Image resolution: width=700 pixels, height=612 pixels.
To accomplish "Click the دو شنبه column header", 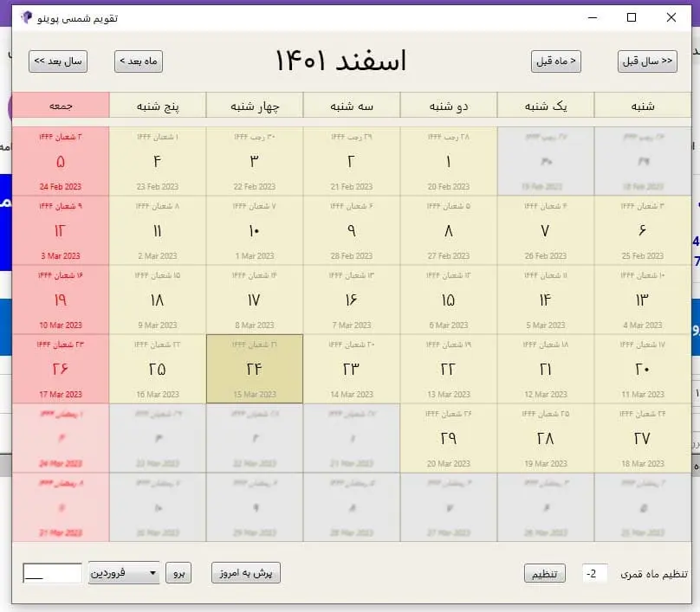I will click(x=449, y=106).
